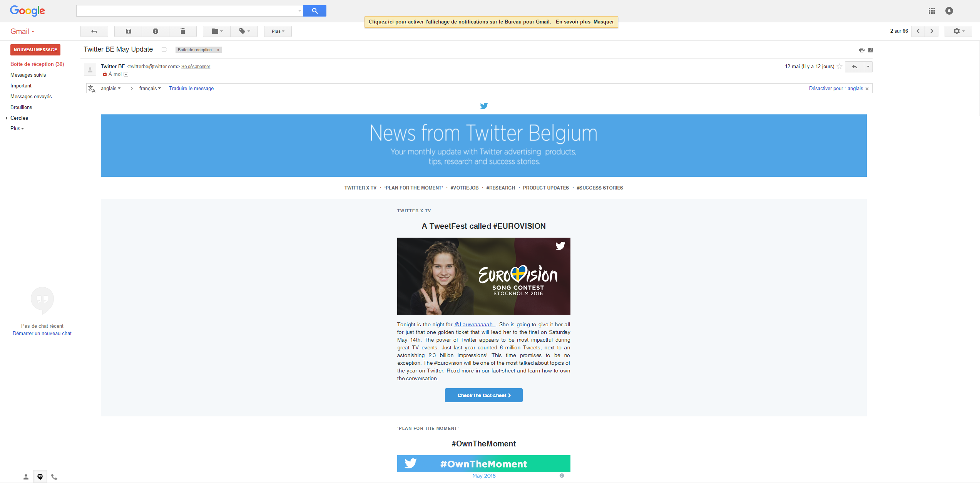Open Messages envoyés folder
The height and width of the screenshot is (483, 980).
point(31,97)
